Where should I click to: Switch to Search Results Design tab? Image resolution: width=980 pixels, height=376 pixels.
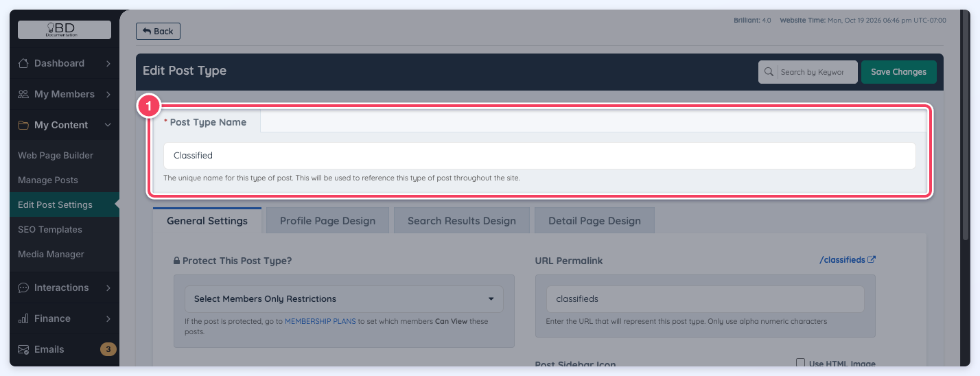(462, 221)
